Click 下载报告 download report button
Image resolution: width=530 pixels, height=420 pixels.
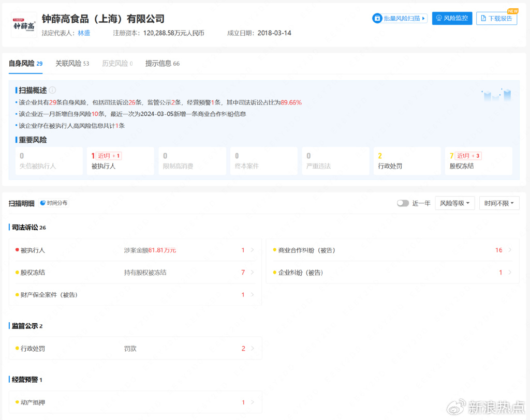click(x=496, y=18)
